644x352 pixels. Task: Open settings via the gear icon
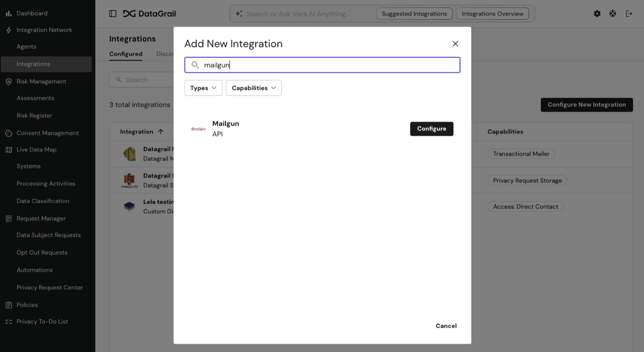click(597, 14)
